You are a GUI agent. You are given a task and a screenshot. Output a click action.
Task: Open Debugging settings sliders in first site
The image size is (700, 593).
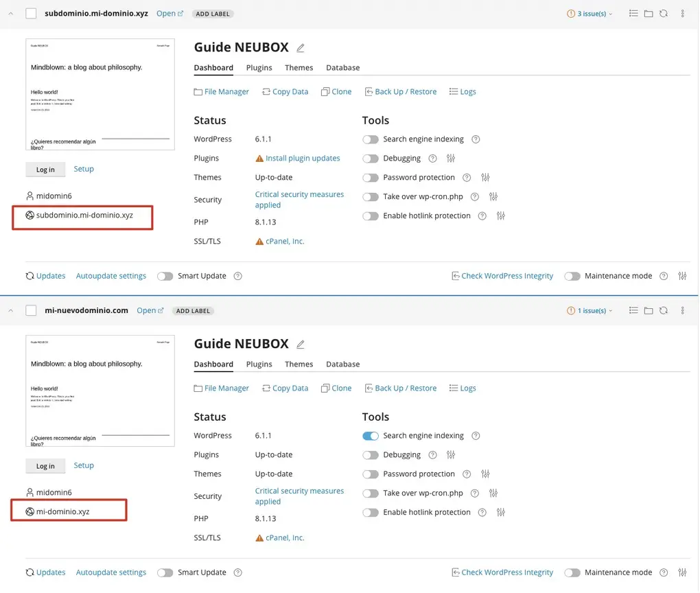pyautogui.click(x=450, y=158)
